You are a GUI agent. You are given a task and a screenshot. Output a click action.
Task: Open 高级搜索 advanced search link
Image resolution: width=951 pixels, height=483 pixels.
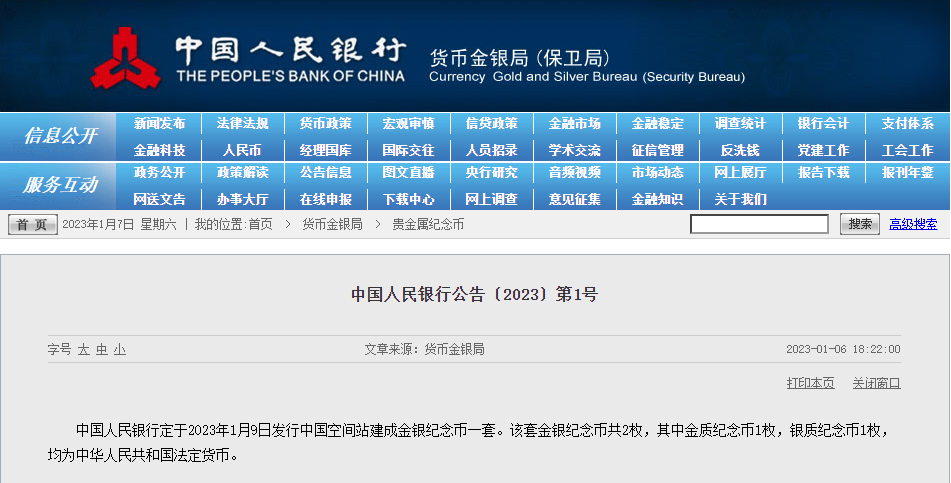913,224
